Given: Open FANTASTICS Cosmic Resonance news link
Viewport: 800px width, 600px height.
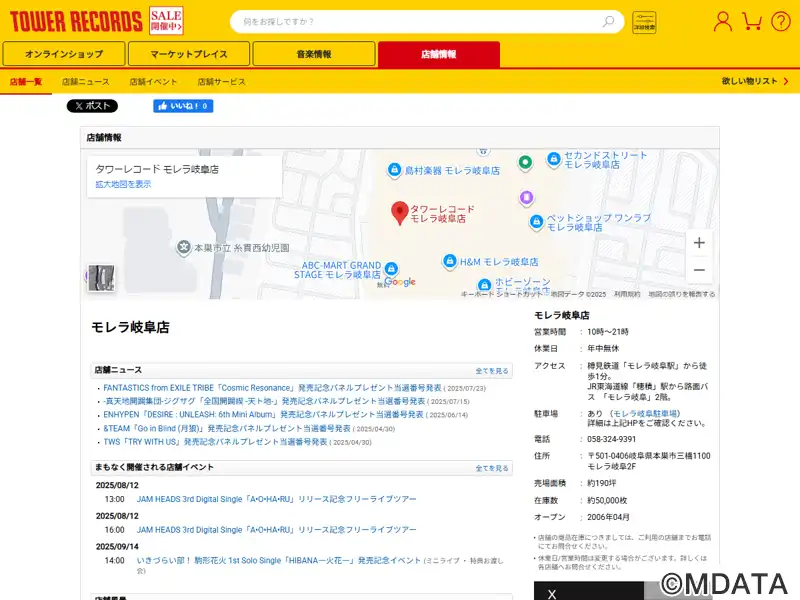Looking at the screenshot, I should [272, 388].
